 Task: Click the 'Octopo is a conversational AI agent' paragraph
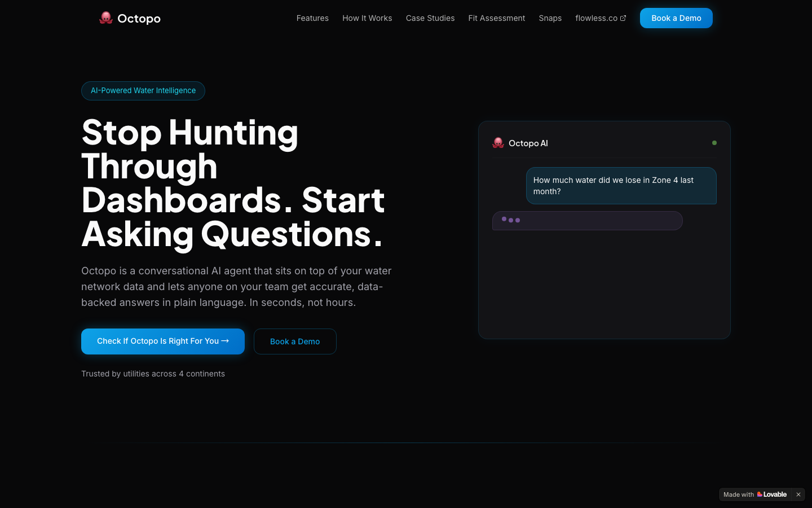coord(237,287)
